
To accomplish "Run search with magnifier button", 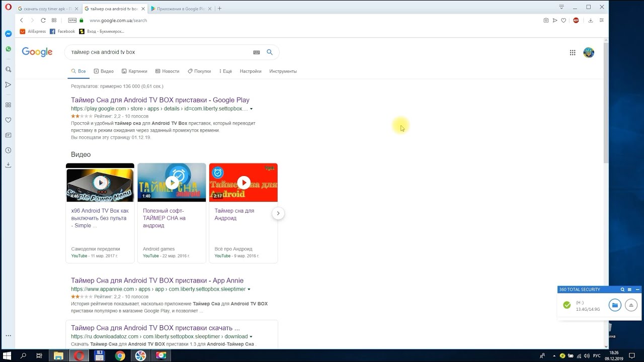I will (270, 52).
